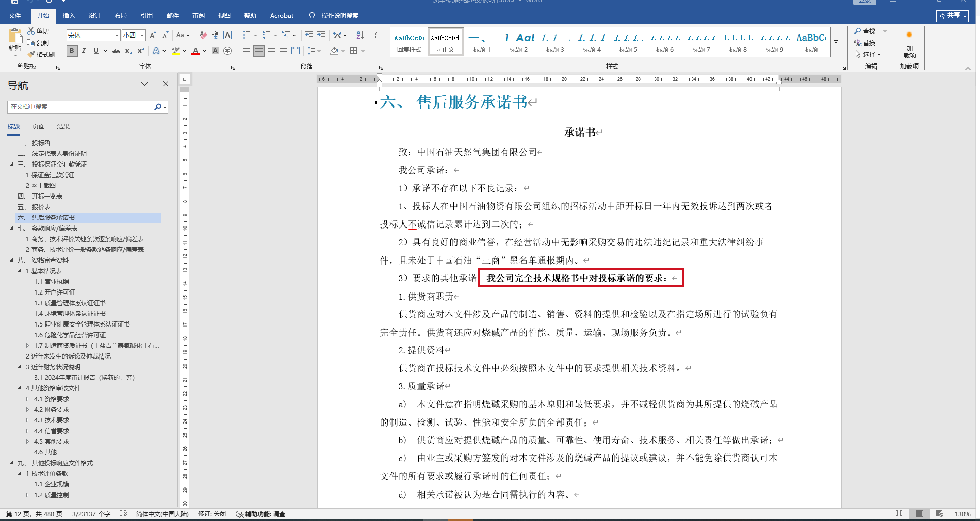Sort paragraphs with the A-Z icon
The image size is (980, 521).
click(x=360, y=35)
